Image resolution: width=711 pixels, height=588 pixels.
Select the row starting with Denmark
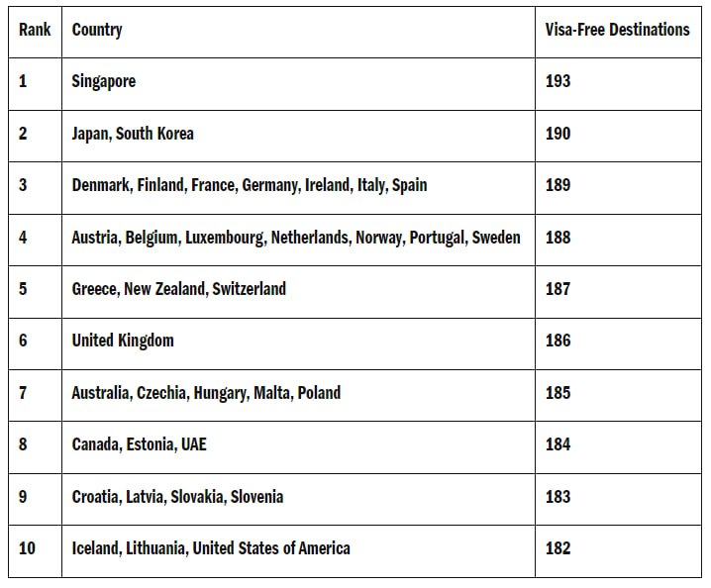[x=355, y=188]
